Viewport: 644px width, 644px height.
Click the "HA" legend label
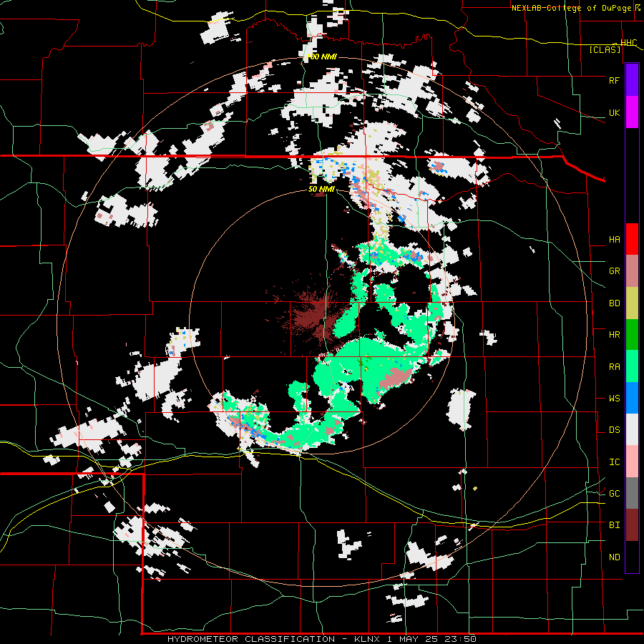[614, 240]
